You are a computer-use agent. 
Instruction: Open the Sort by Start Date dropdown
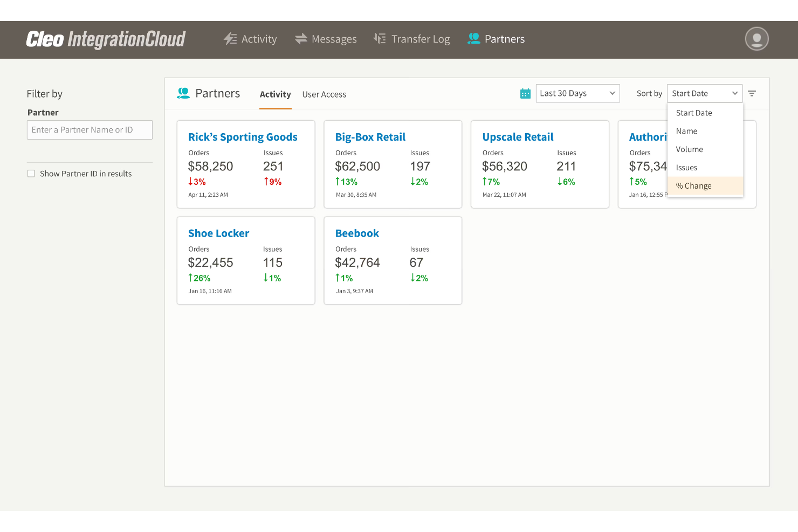704,93
